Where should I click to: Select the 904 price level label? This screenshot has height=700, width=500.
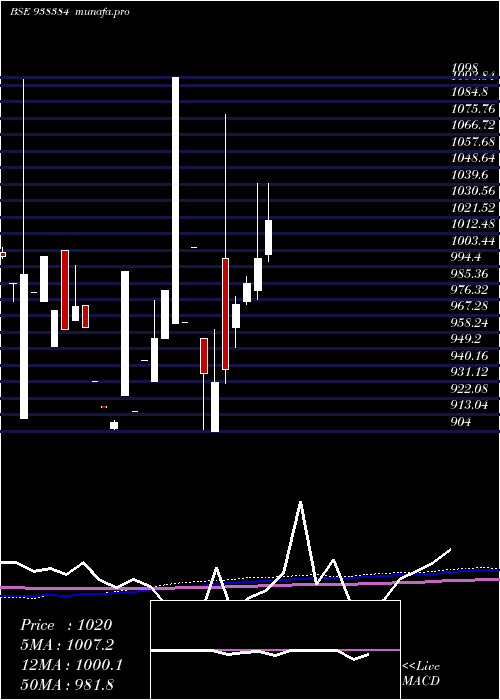pos(461,421)
